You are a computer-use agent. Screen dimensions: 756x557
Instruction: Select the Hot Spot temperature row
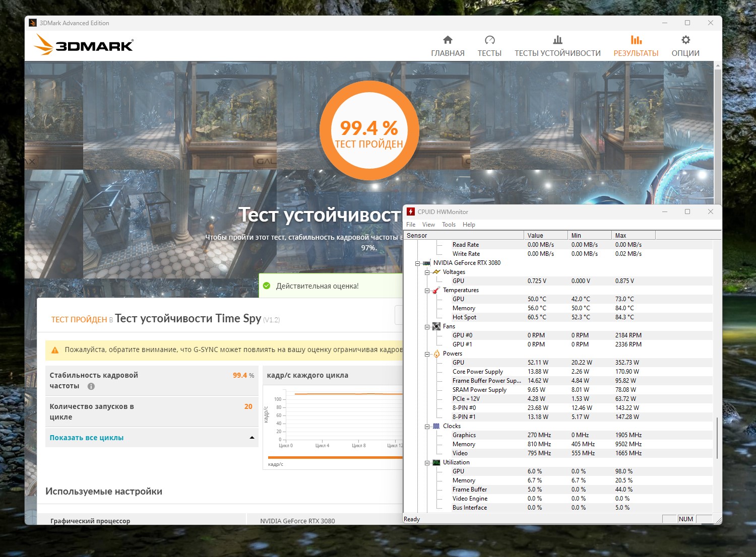[558, 317]
